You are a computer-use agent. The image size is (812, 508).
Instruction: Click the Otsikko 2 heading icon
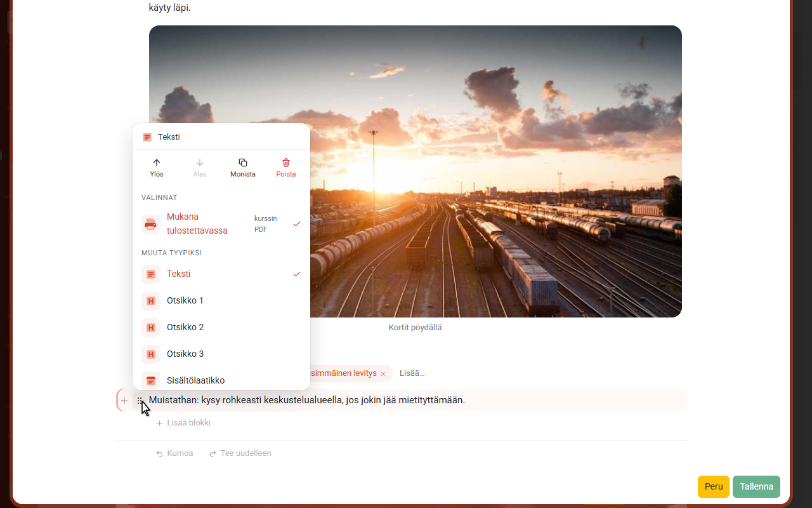[151, 328]
